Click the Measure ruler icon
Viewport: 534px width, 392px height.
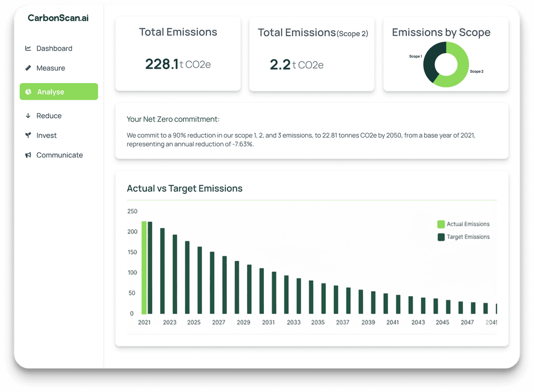point(28,68)
